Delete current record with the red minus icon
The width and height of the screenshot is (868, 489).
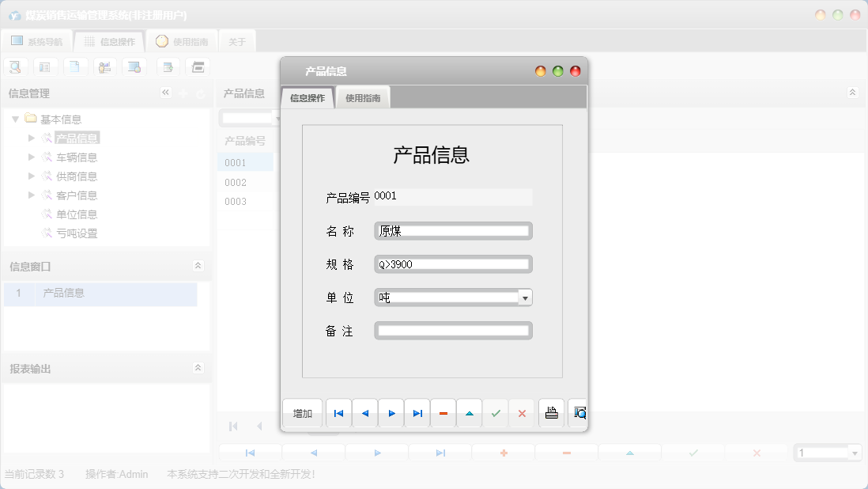point(443,413)
